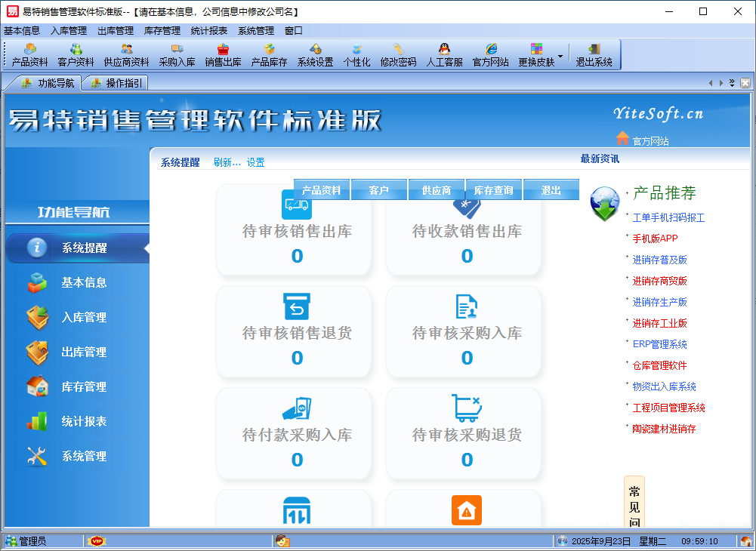Open 物资出入库系统 link
Image resolution: width=756 pixels, height=551 pixels.
[x=664, y=386]
